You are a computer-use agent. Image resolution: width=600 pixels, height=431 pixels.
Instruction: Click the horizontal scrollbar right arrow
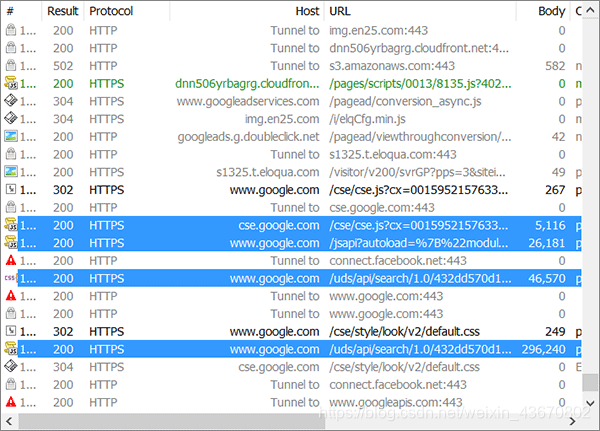(572, 421)
